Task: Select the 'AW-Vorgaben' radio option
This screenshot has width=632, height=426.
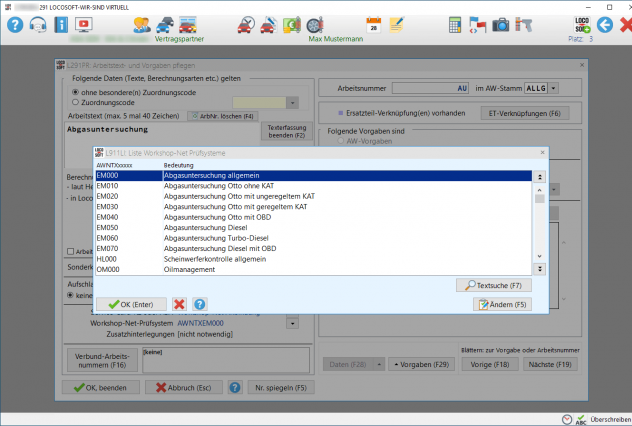Action: pos(339,142)
